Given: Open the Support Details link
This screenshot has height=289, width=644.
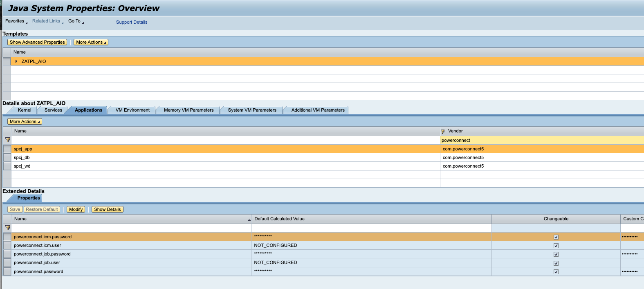Looking at the screenshot, I should point(132,22).
